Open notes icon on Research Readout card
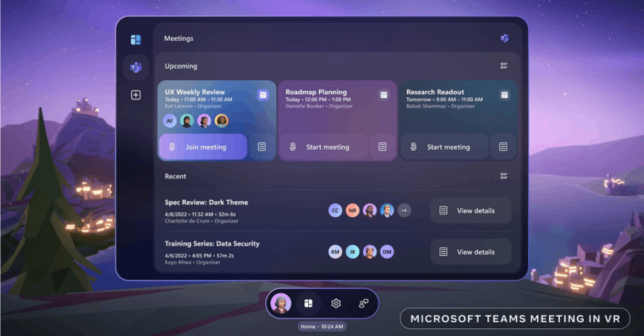 (x=503, y=147)
